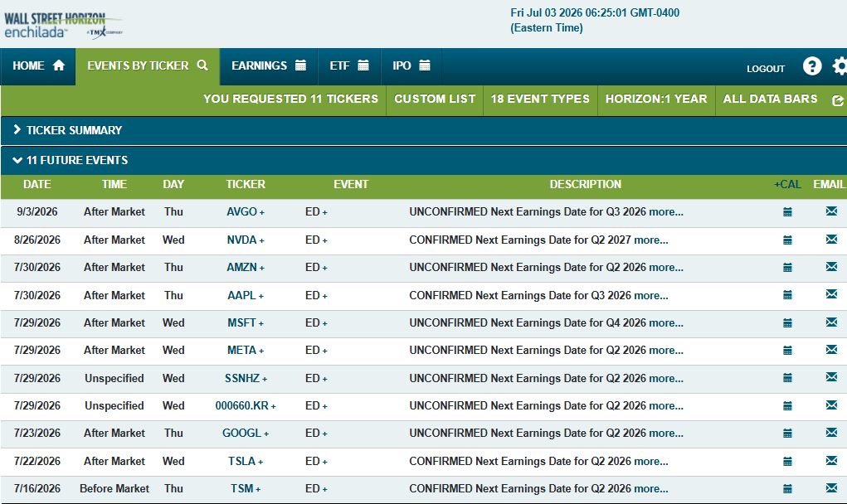Open more link in NVDA description

(651, 240)
